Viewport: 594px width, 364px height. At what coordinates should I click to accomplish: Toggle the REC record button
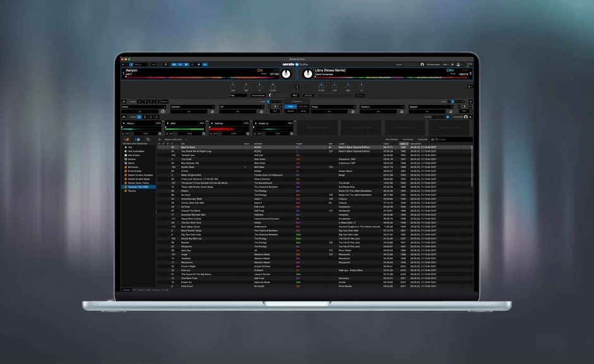[x=294, y=95]
